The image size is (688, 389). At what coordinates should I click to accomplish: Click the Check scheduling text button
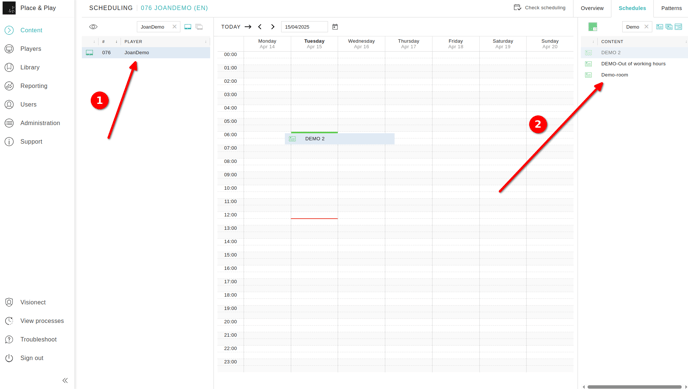(x=545, y=8)
